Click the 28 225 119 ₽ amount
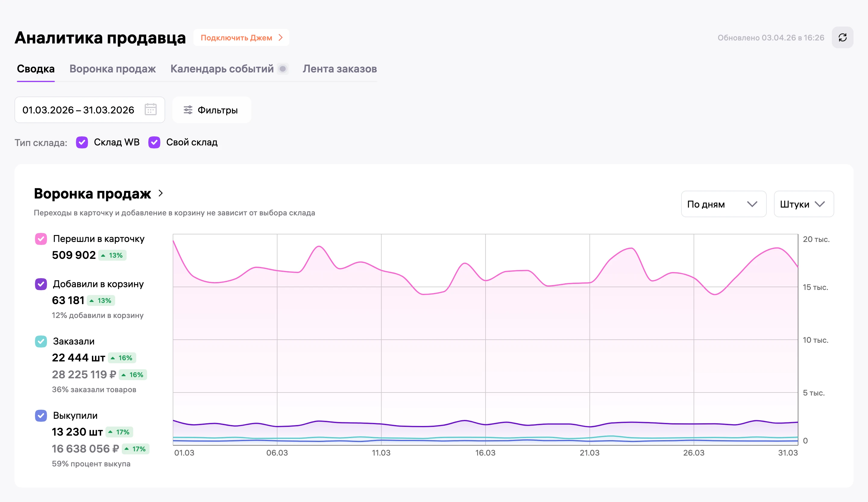The height and width of the screenshot is (502, 868). (84, 374)
